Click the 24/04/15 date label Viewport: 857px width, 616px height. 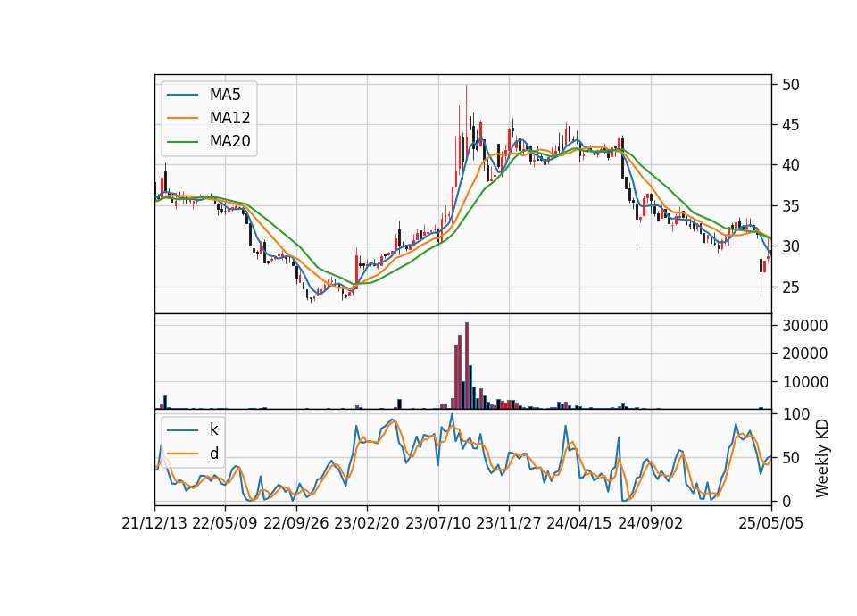click(579, 524)
